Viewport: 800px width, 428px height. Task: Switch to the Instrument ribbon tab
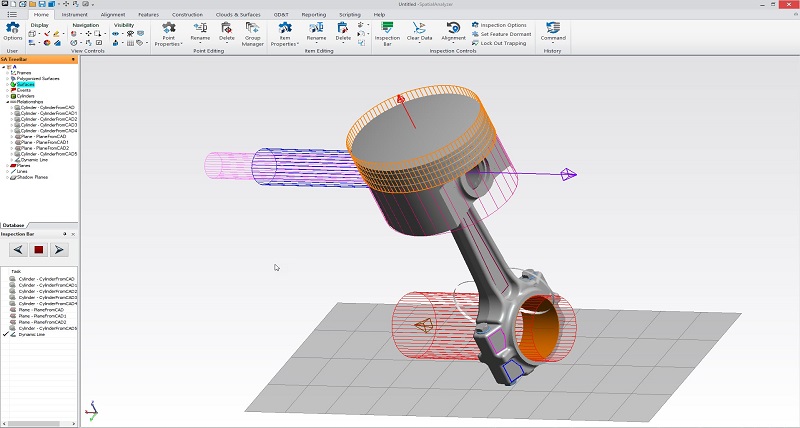(x=75, y=15)
